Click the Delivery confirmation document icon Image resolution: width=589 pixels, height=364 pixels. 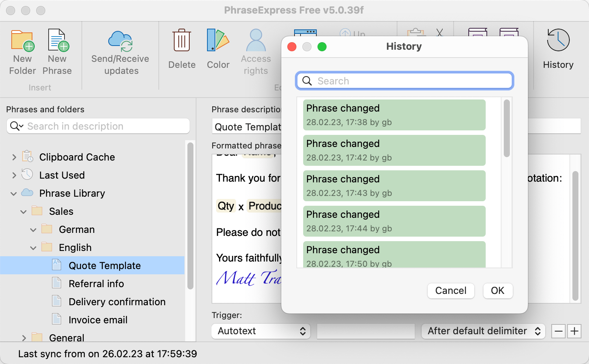pos(57,301)
